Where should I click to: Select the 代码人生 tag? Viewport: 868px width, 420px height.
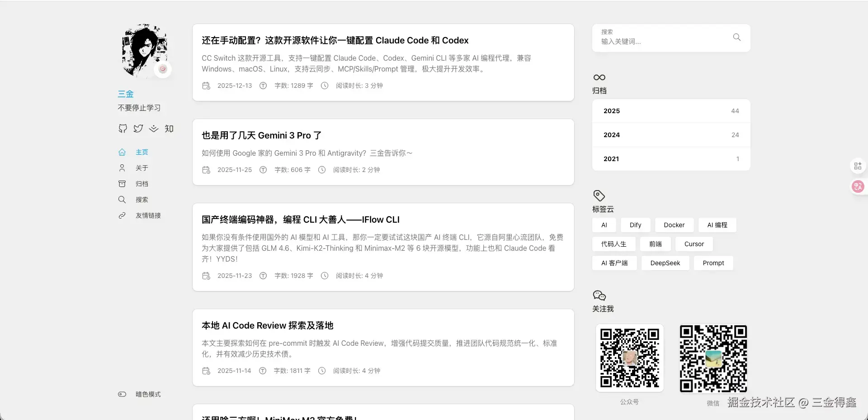(614, 244)
